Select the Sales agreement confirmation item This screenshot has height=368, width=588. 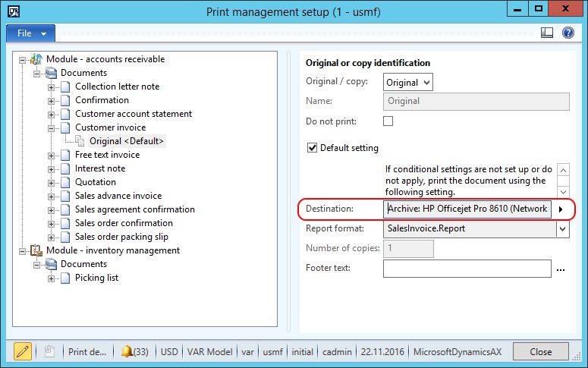135,209
